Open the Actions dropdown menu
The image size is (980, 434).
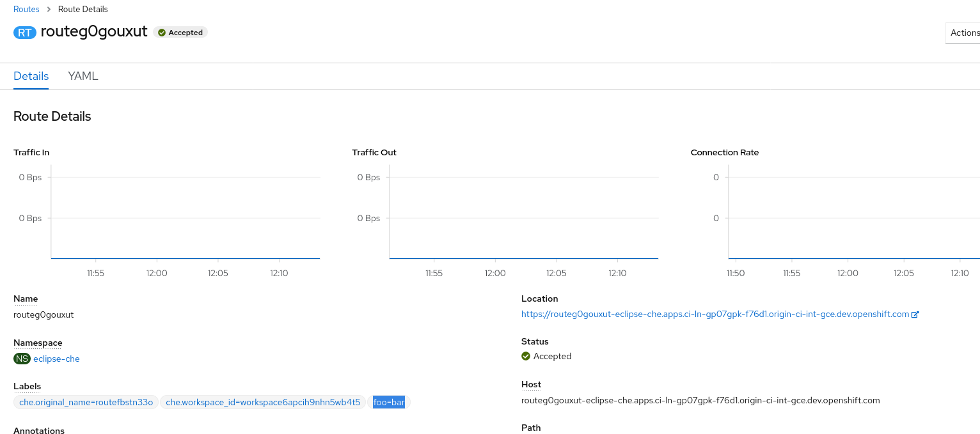[963, 33]
